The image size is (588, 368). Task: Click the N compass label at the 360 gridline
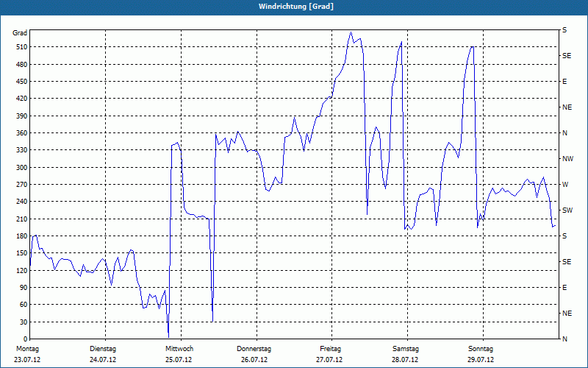[564, 133]
